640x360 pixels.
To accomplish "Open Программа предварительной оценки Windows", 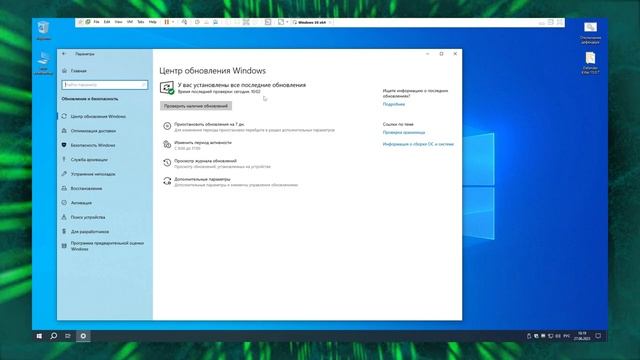I will pyautogui.click(x=107, y=246).
